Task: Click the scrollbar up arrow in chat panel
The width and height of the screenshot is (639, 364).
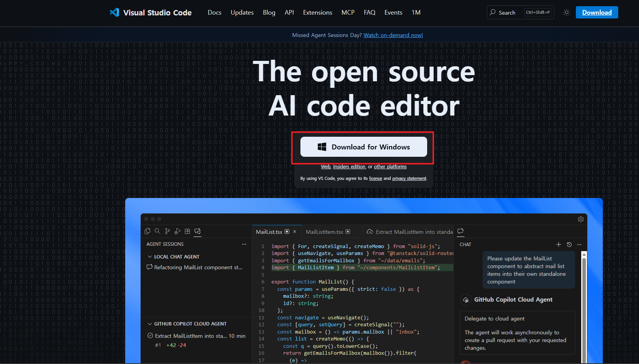Action: tap(584, 255)
